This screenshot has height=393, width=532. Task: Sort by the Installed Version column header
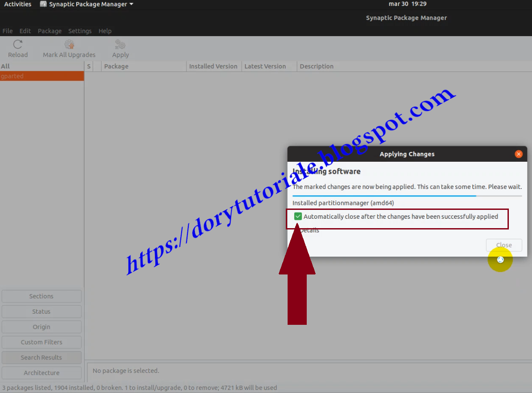pyautogui.click(x=213, y=66)
